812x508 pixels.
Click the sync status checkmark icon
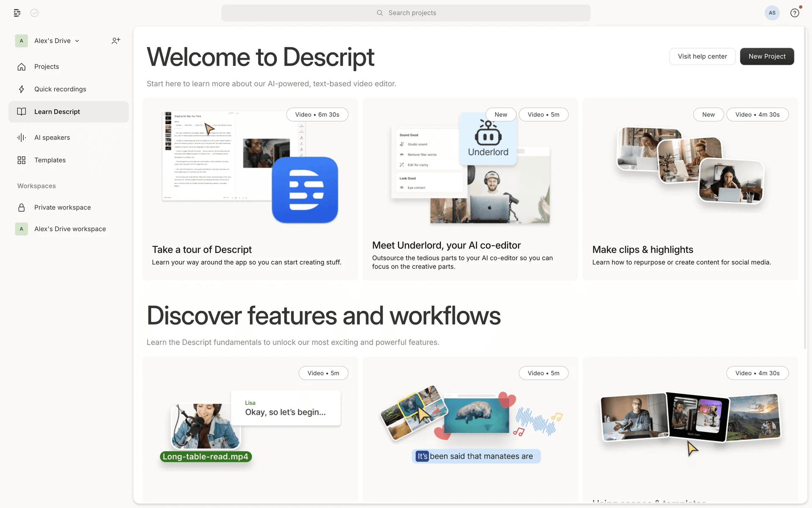[x=35, y=13]
